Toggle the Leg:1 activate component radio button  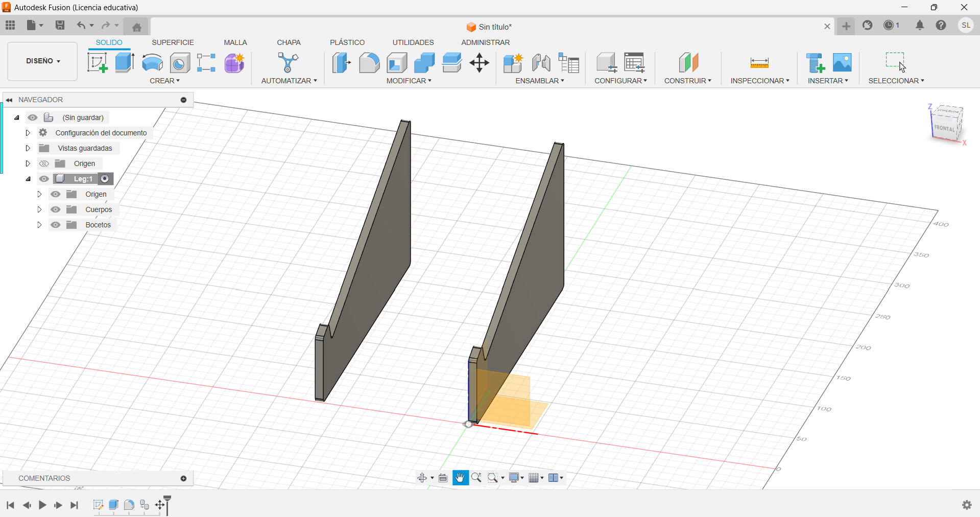click(105, 179)
